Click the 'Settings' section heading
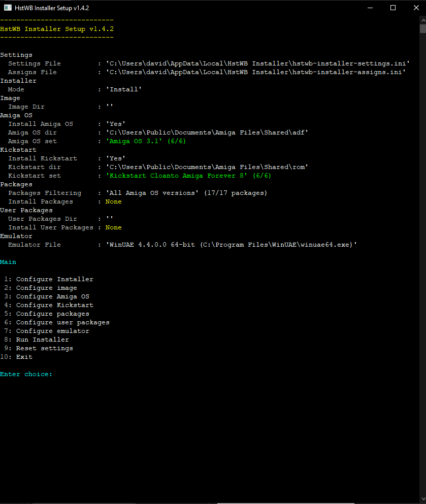This screenshot has width=426, height=504. click(x=16, y=55)
